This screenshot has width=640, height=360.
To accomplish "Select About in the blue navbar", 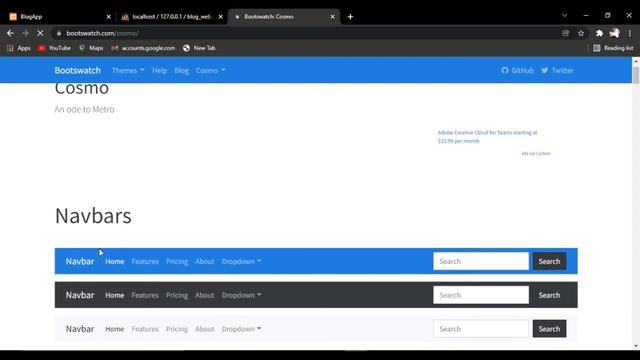I will 204,261.
